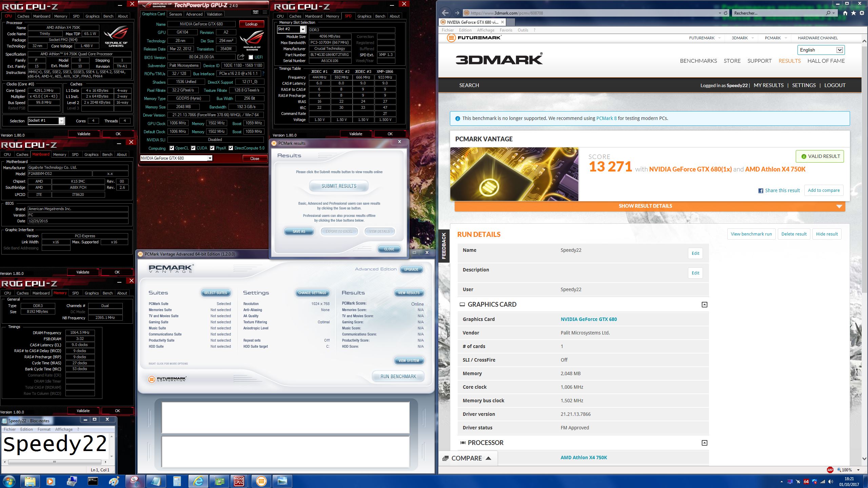Open browser favorites star icon

coord(853,13)
